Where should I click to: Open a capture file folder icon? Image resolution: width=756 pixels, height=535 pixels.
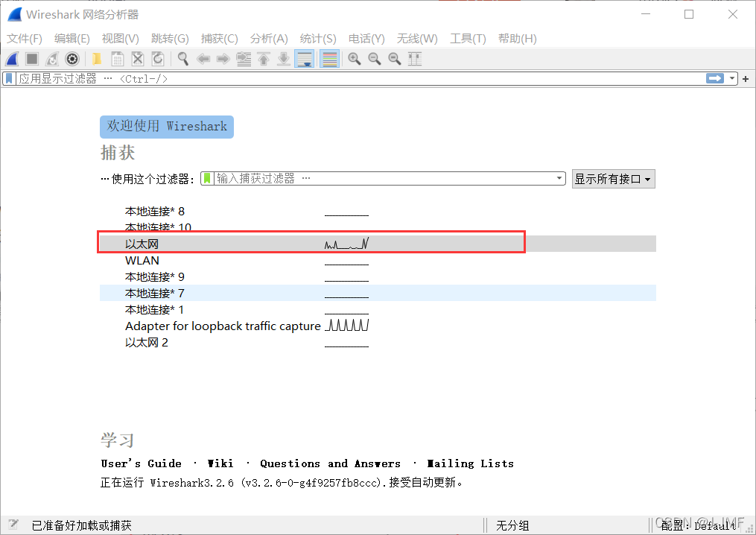click(97, 59)
